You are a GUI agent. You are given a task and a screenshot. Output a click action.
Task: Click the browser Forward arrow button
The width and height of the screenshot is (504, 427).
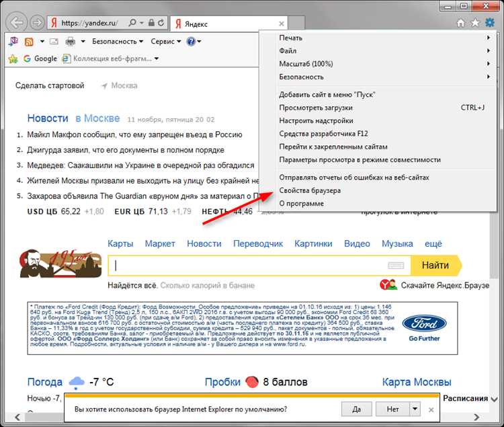[x=37, y=23]
